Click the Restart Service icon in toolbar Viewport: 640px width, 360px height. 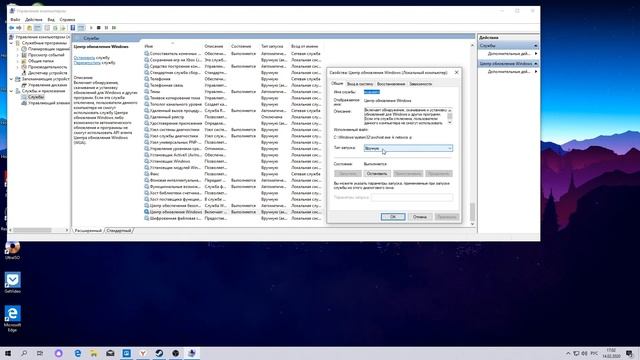[x=114, y=28]
